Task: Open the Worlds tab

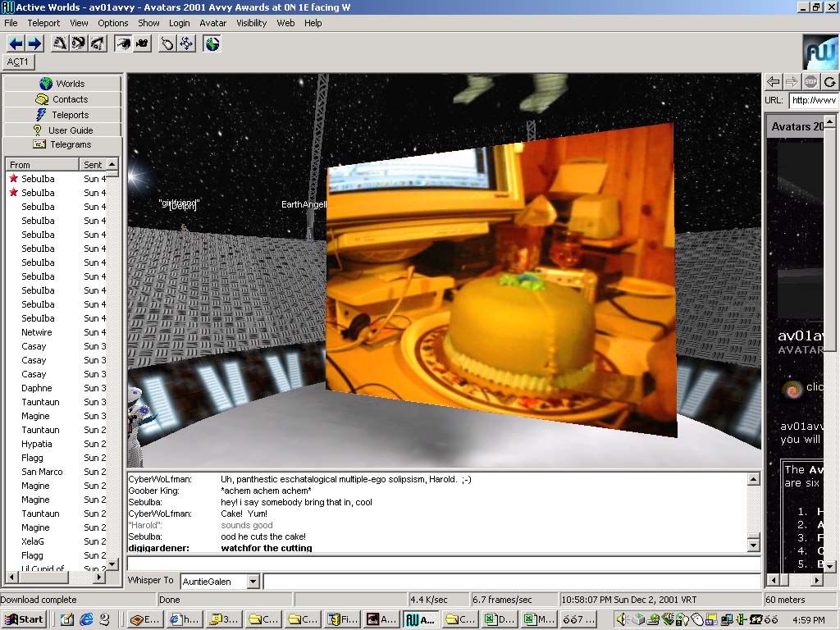Action: 62,84
